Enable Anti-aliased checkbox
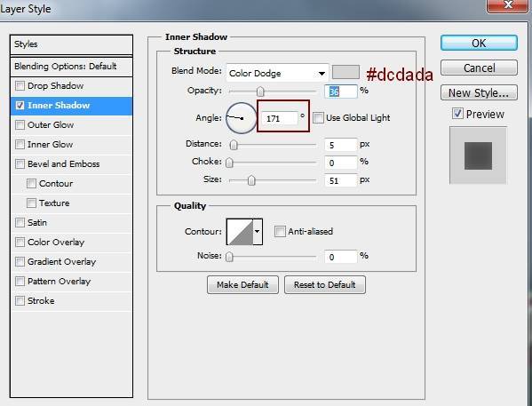The width and height of the screenshot is (532, 406). [280, 232]
